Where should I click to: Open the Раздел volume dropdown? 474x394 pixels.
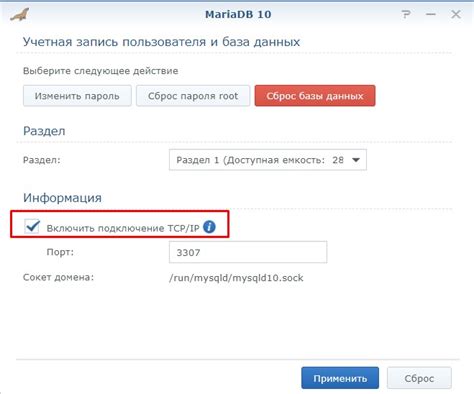point(268,160)
